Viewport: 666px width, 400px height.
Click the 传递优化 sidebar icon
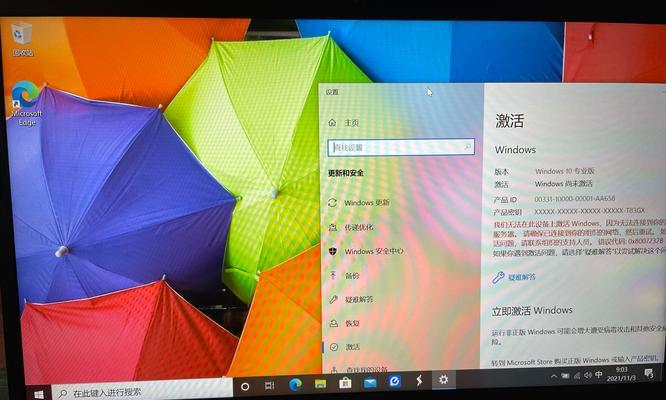click(x=333, y=228)
